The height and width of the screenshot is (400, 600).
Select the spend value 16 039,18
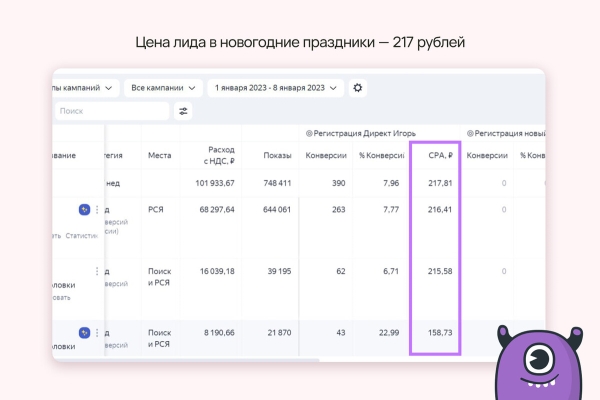(217, 271)
